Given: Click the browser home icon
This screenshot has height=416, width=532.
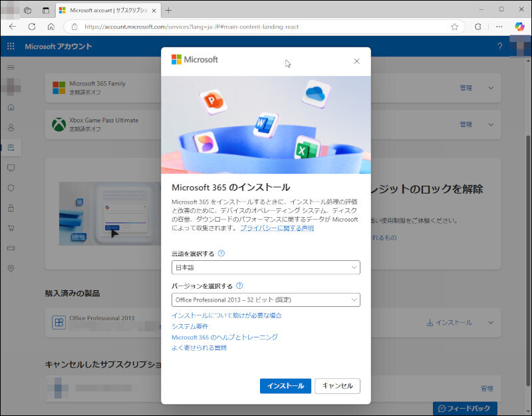Looking at the screenshot, I should [51, 27].
